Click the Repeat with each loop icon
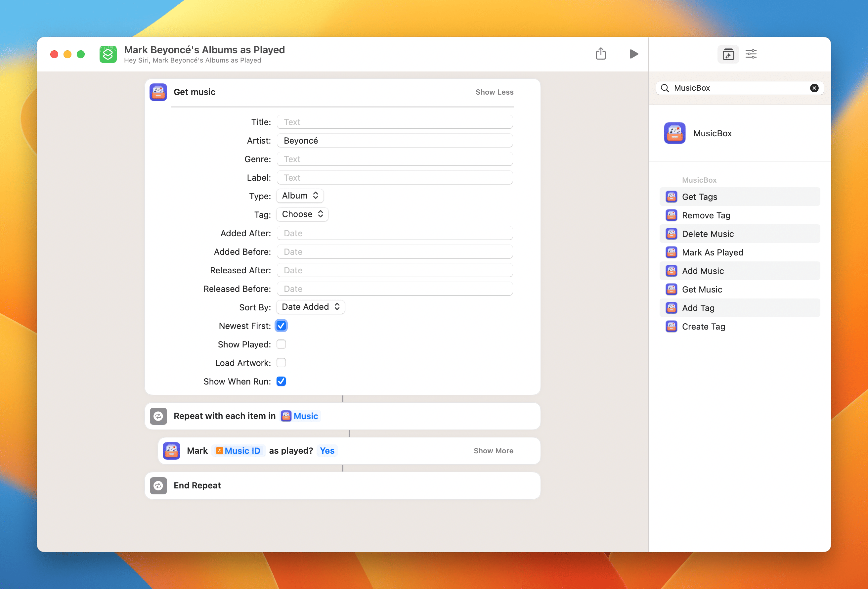This screenshot has height=589, width=868. (x=158, y=416)
